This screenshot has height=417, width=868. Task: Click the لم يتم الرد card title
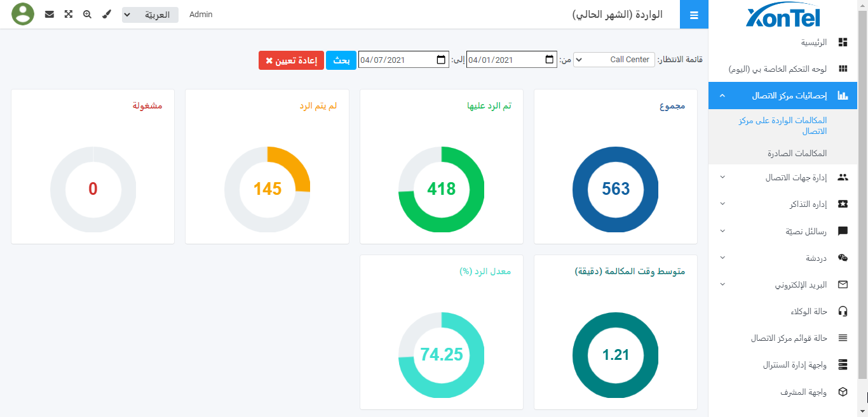click(x=318, y=106)
